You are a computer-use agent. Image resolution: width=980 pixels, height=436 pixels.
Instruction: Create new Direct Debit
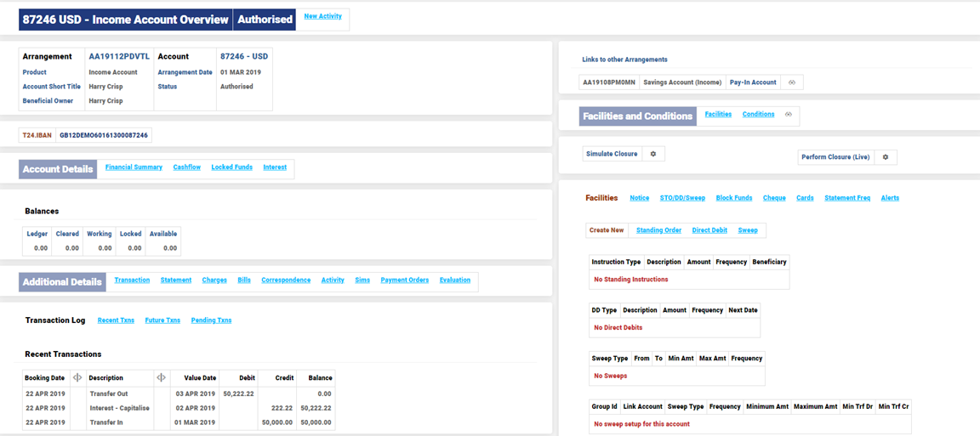(x=709, y=230)
